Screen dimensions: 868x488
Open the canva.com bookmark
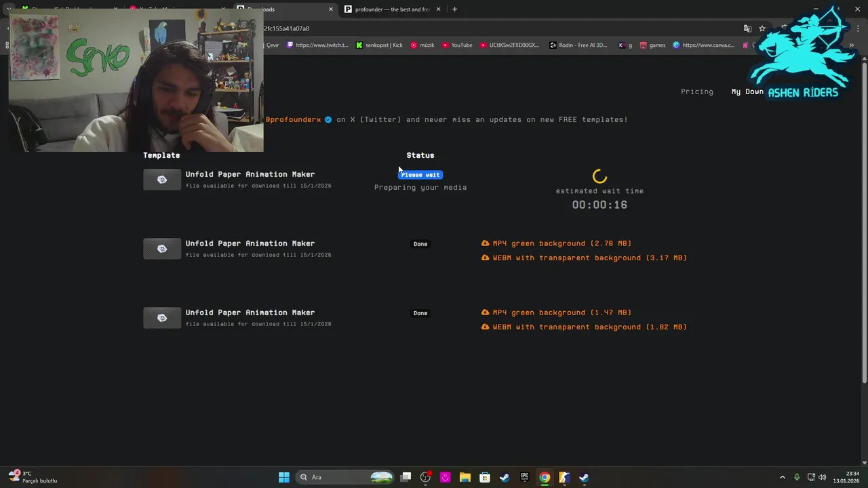pyautogui.click(x=704, y=45)
